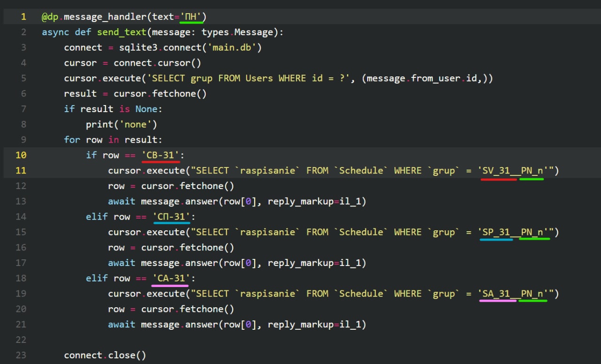This screenshot has height=364, width=601.
Task: Click the 'СВ-31' string
Action: [x=161, y=155]
